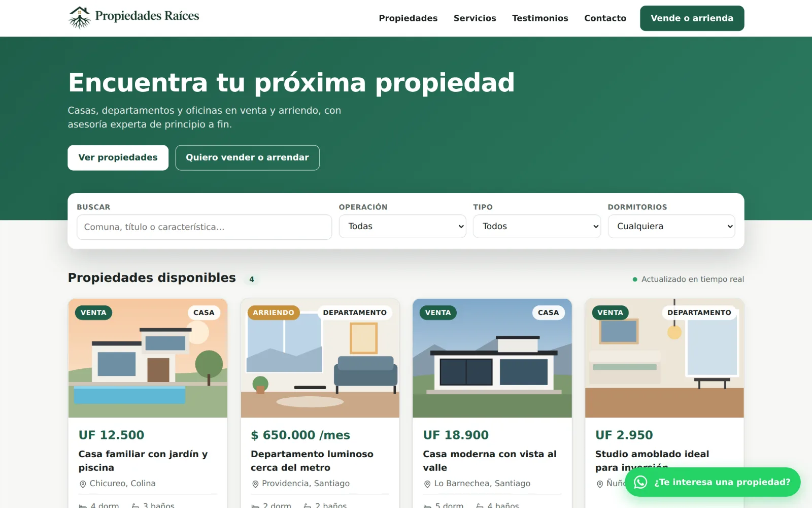Click the Providencia, Santiago location text
812x508 pixels.
point(306,484)
